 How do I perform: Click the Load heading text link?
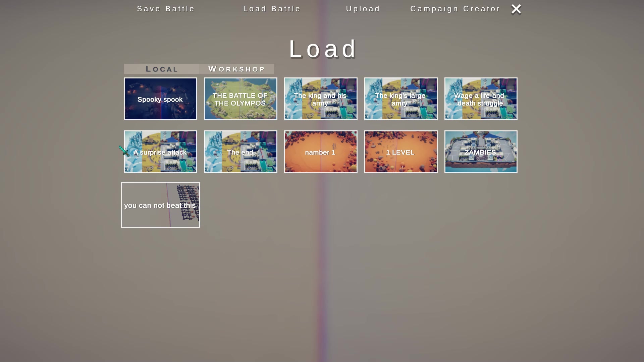[x=322, y=49]
